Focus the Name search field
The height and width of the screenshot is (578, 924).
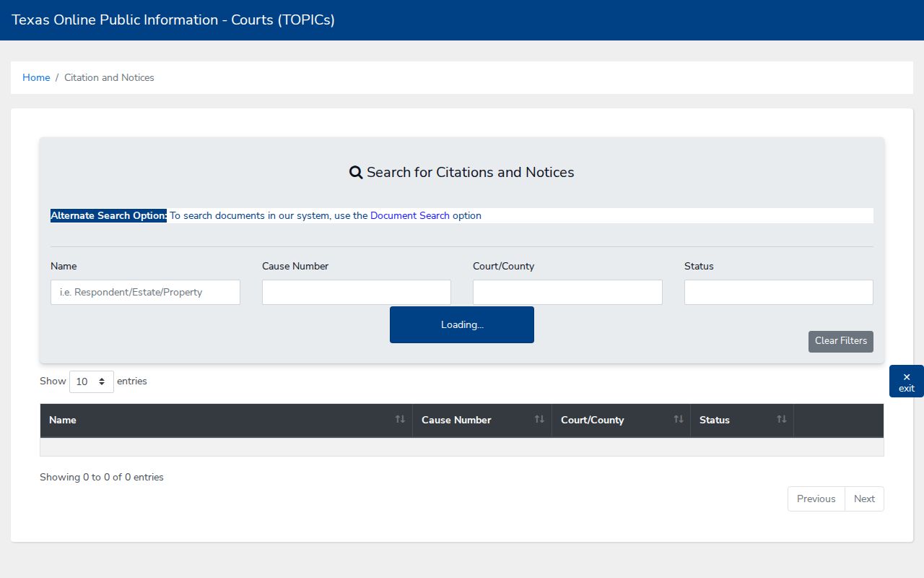(145, 293)
